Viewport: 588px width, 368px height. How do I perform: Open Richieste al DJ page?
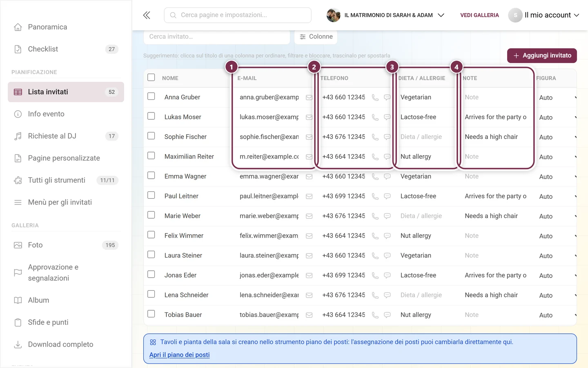point(66,136)
